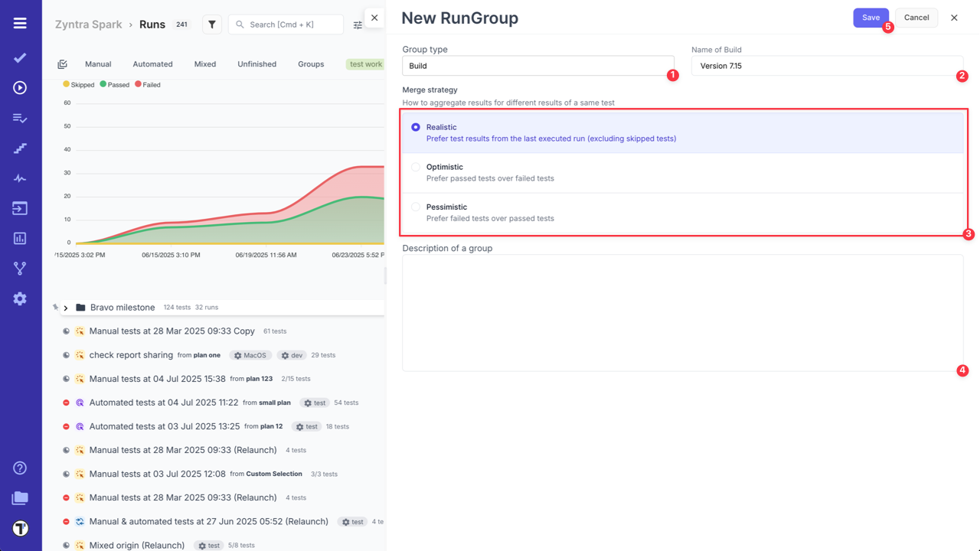Select the Realistic merge strategy
980x551 pixels.
point(416,127)
